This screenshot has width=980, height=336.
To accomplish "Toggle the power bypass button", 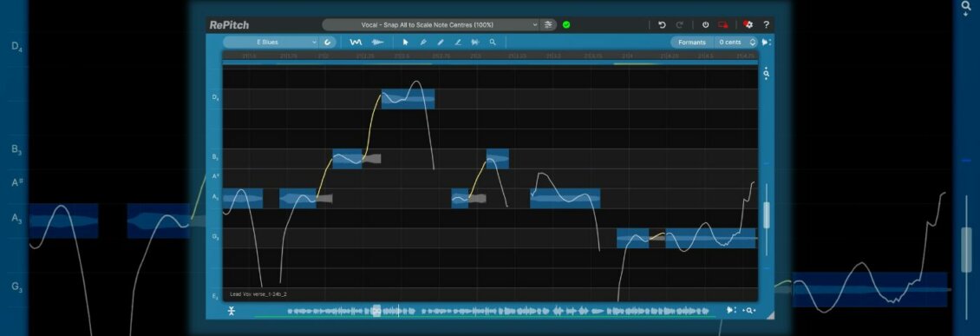I will click(x=706, y=25).
